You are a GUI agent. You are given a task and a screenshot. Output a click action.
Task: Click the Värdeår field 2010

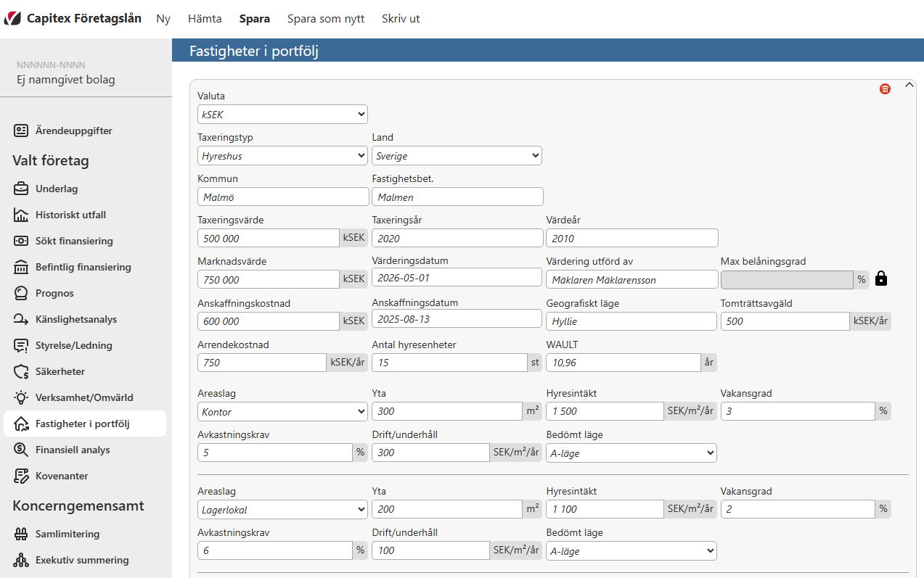[632, 238]
